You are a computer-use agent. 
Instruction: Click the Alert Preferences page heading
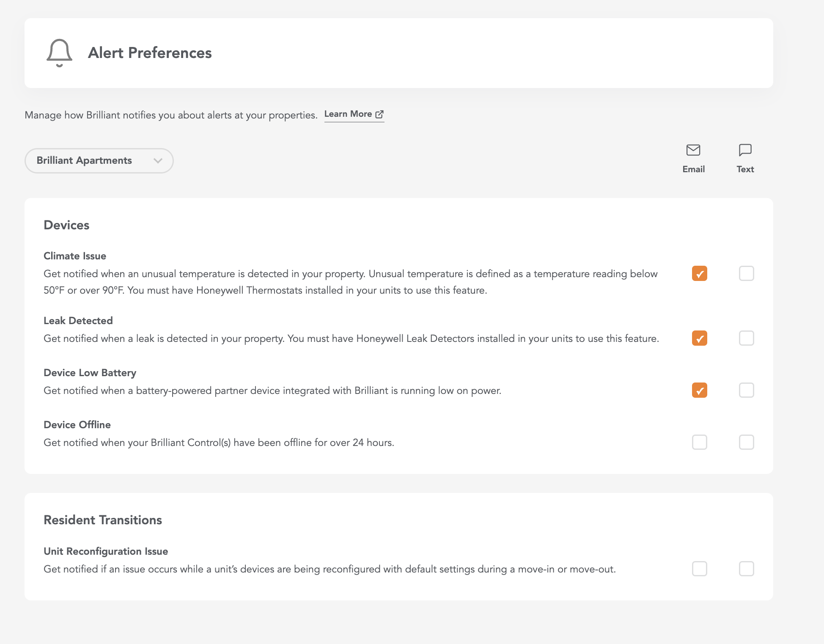pos(150,53)
